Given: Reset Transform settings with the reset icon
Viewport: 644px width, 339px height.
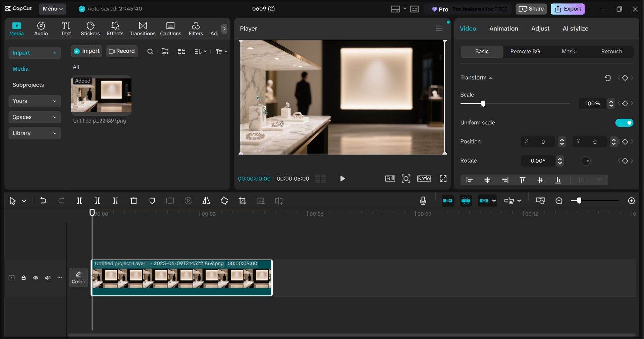Looking at the screenshot, I should pyautogui.click(x=607, y=78).
